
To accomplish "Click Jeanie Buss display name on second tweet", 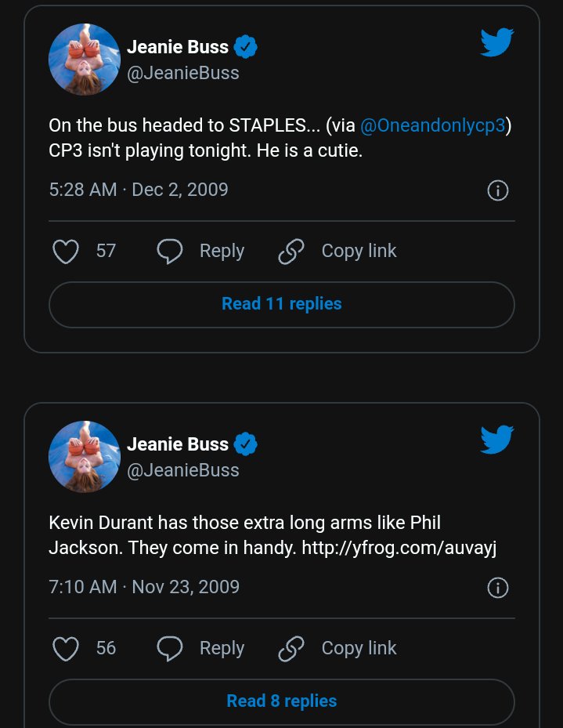I will click(178, 444).
